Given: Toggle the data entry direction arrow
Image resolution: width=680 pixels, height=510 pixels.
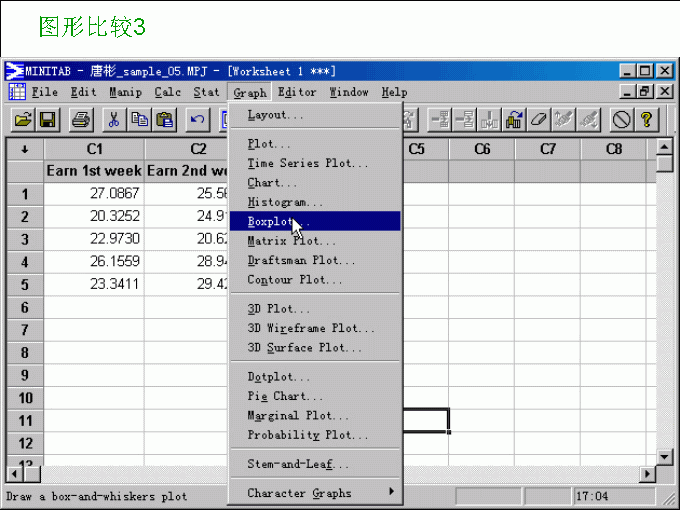Looking at the screenshot, I should pyautogui.click(x=24, y=149).
